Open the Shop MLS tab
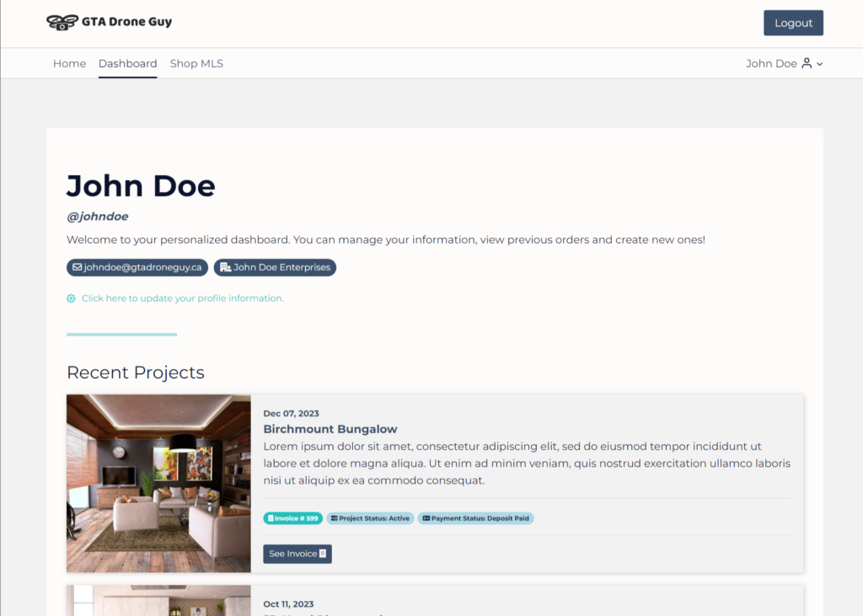The width and height of the screenshot is (863, 616). [x=196, y=64]
